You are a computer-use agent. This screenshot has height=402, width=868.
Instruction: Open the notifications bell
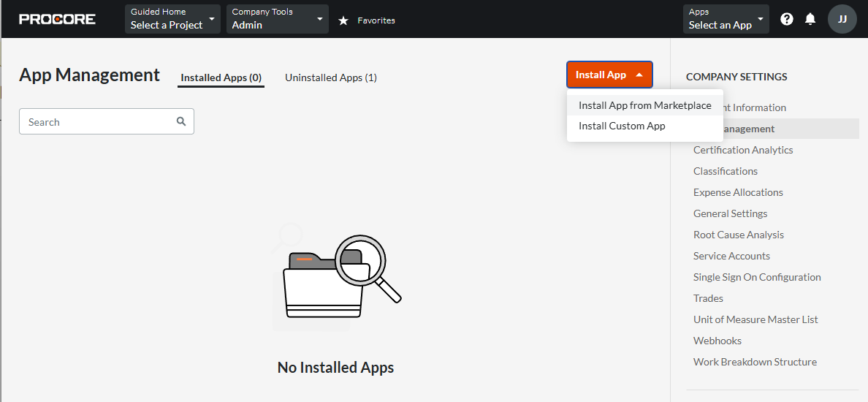[x=810, y=19]
